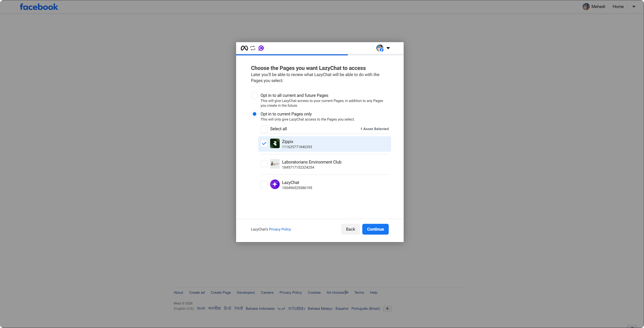
Task: Tick the Select all checkbox
Action: point(264,129)
